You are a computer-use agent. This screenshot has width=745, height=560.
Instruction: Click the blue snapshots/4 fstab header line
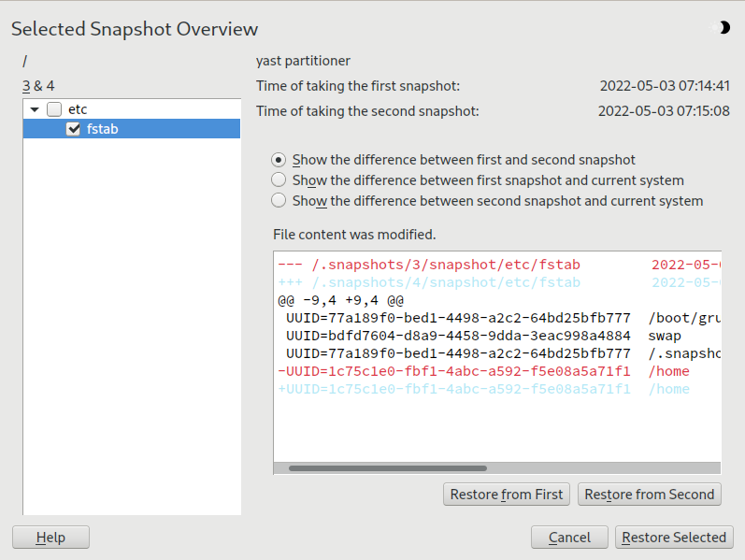point(429,282)
